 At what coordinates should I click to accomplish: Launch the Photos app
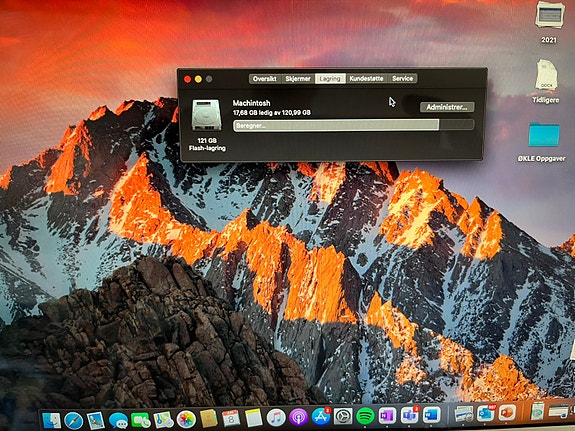point(186,419)
